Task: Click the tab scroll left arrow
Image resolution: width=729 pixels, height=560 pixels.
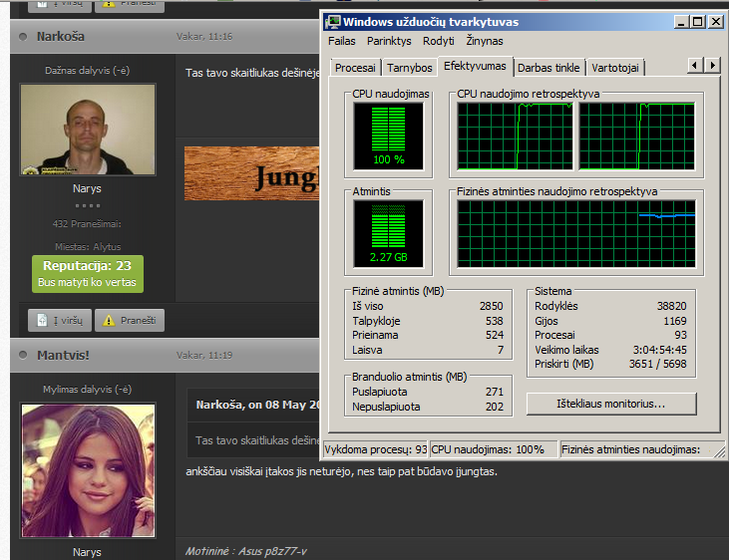Action: tap(695, 66)
